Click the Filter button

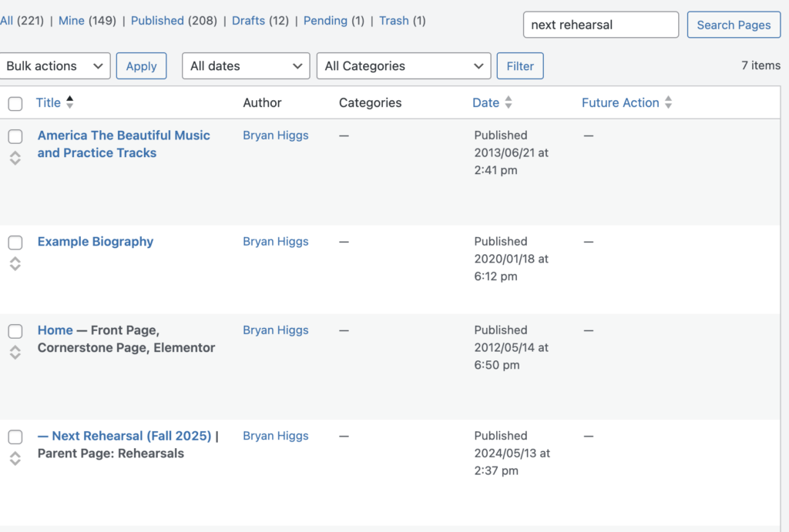(x=520, y=66)
